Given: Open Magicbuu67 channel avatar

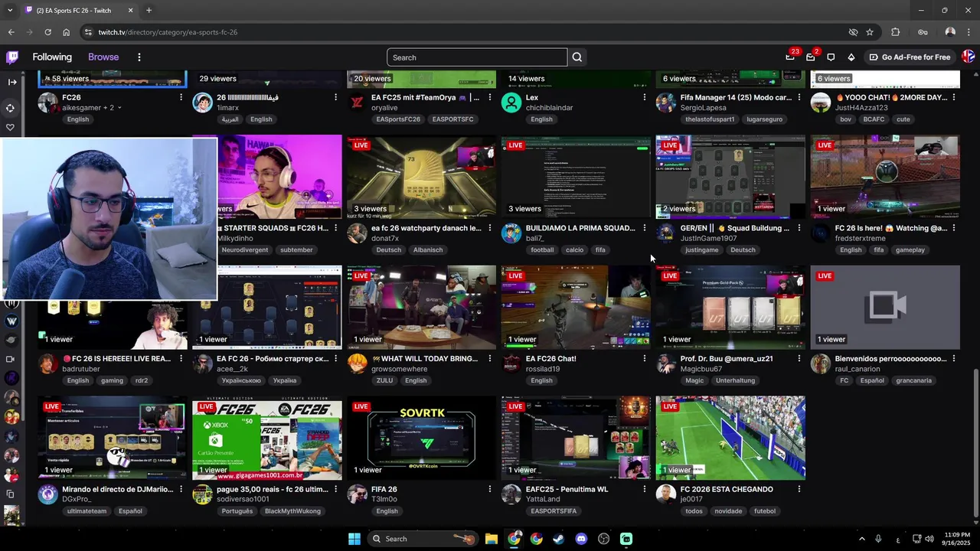Looking at the screenshot, I should pos(666,364).
